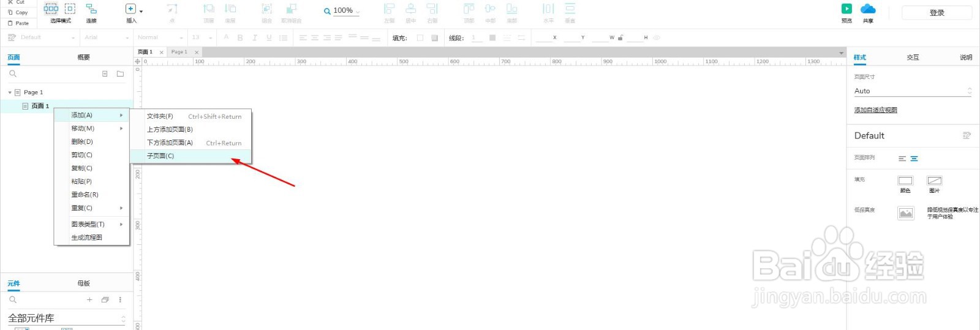This screenshot has width=980, height=330.
Task: Switch to the 说明 notes tab
Action: click(965, 57)
